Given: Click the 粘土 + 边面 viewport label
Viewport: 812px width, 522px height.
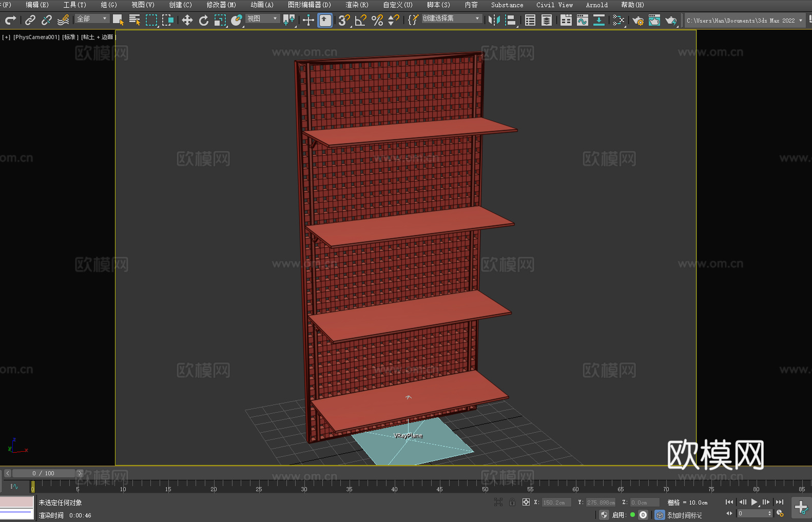Looking at the screenshot, I should (98, 37).
